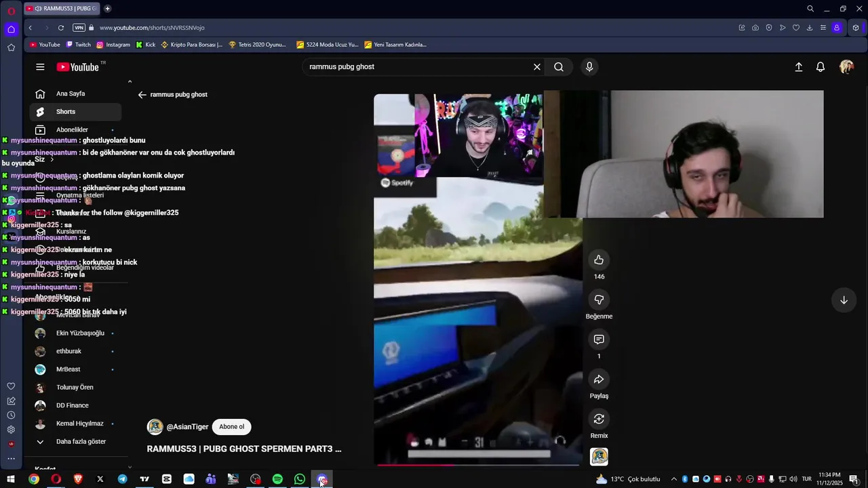Open the short's comments
The width and height of the screenshot is (868, 488).
pyautogui.click(x=599, y=340)
